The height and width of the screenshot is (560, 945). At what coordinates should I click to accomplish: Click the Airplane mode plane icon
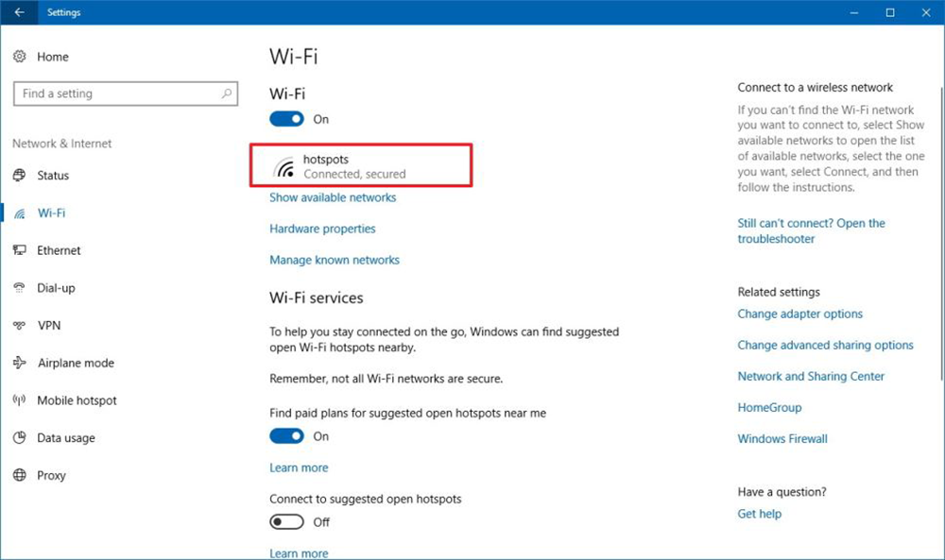(19, 363)
